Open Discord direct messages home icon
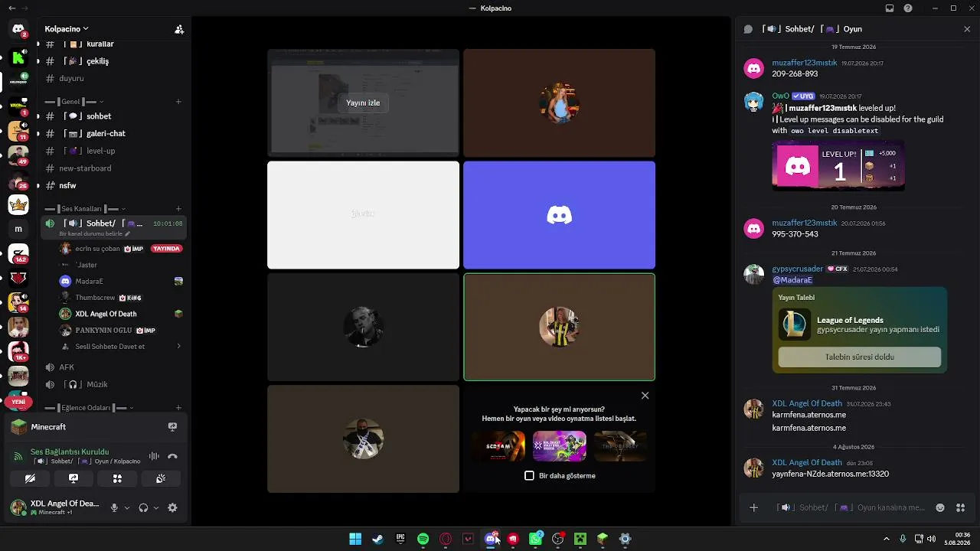Viewport: 980px width, 551px height. pos(18,29)
